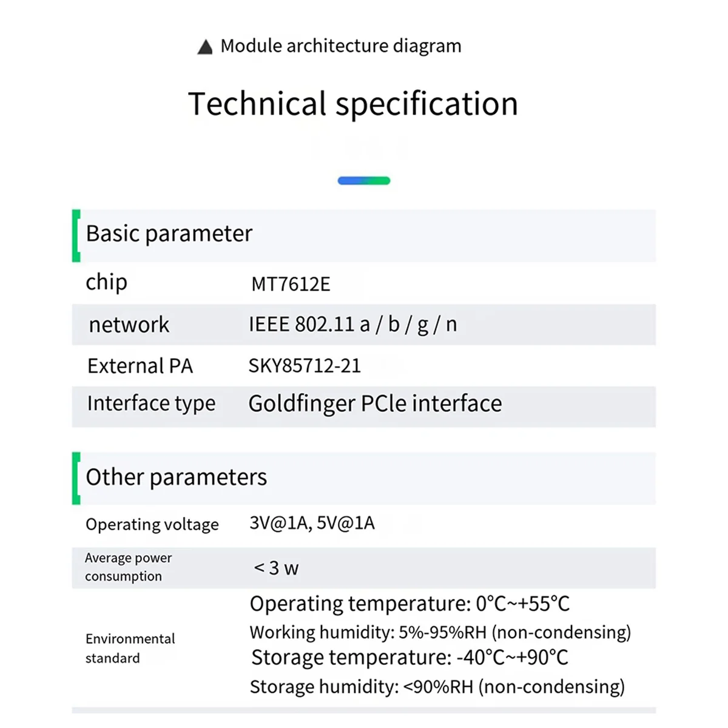Click the Operating temperature line
Viewport: 728px width, 728px height.
click(409, 604)
